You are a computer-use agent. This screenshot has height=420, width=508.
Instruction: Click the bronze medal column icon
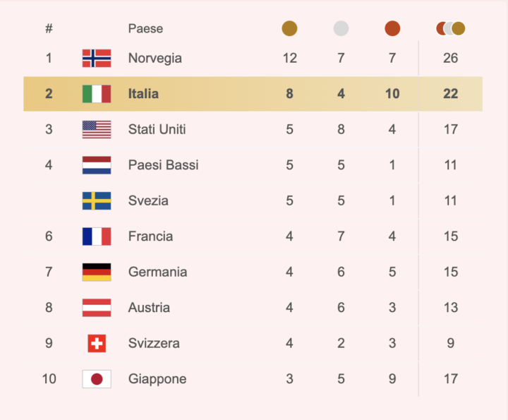[392, 29]
